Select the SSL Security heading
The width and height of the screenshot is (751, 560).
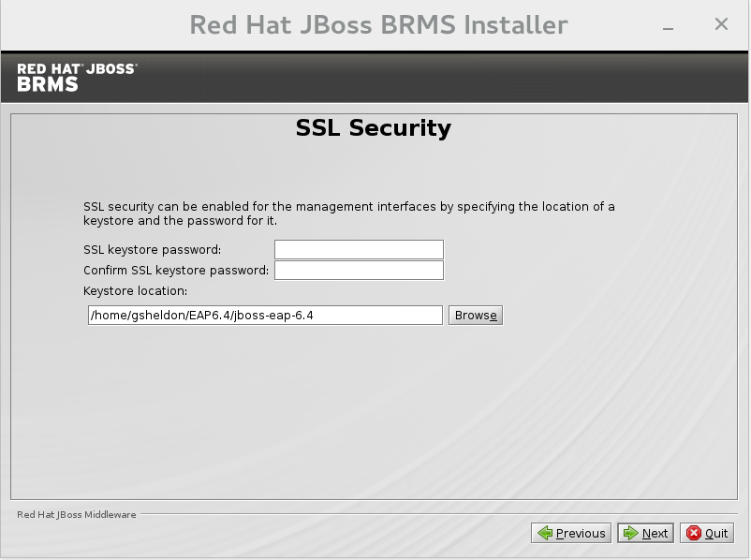[x=374, y=128]
